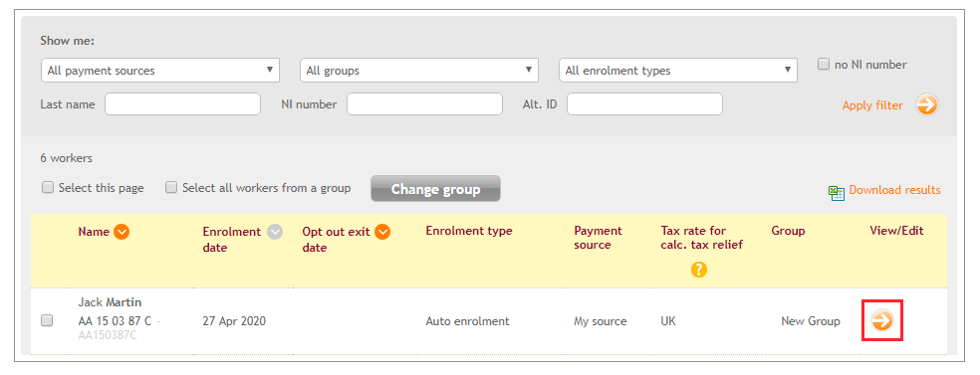Focus the Last name input field
Image resolution: width=980 pixels, height=375 pixels.
tap(182, 104)
